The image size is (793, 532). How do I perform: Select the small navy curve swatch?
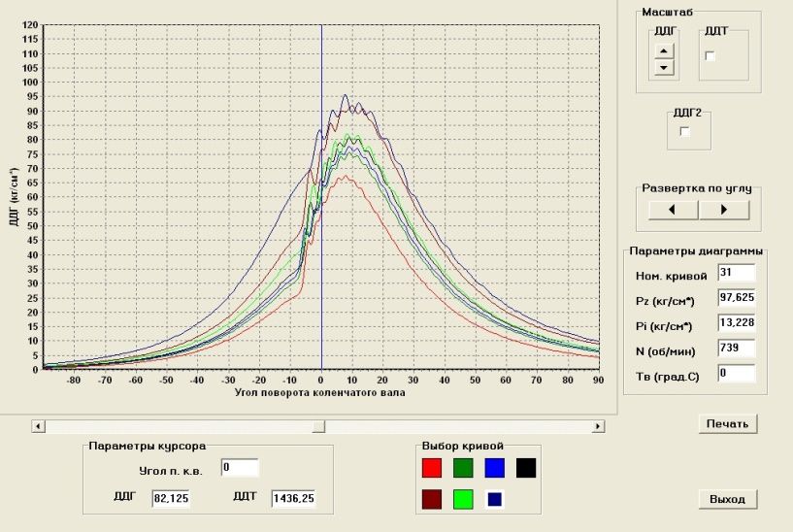coord(494,499)
